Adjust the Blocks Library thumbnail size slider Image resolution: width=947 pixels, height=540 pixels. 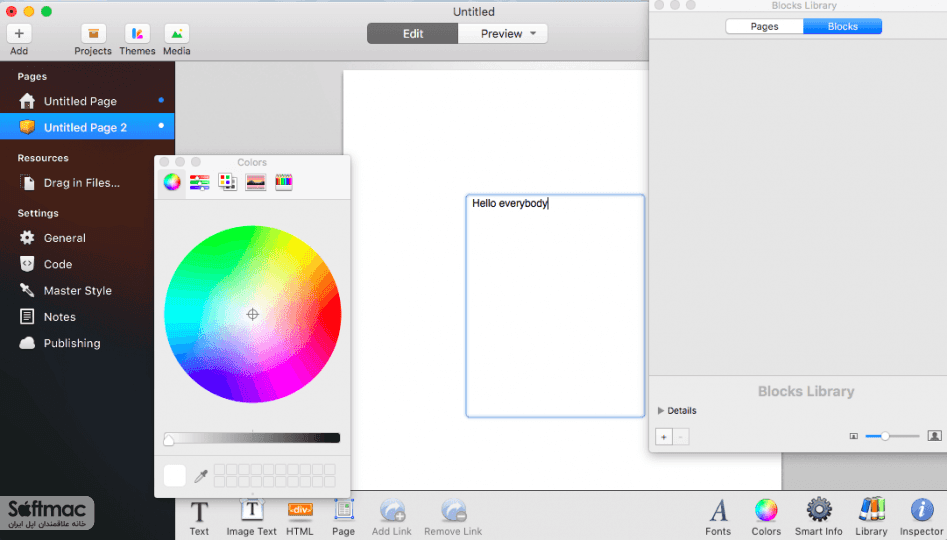click(x=892, y=436)
